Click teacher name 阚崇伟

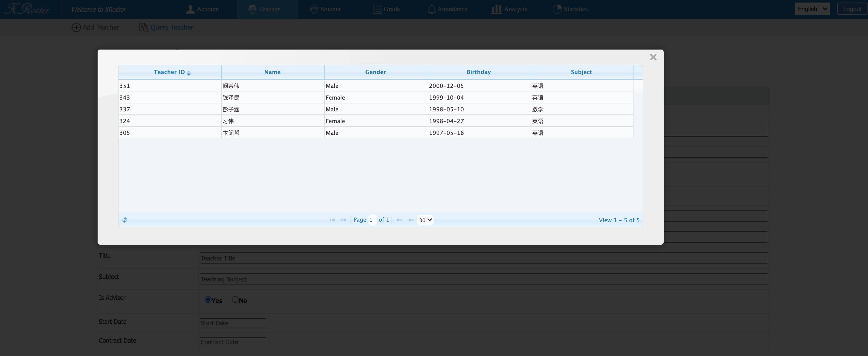point(231,86)
